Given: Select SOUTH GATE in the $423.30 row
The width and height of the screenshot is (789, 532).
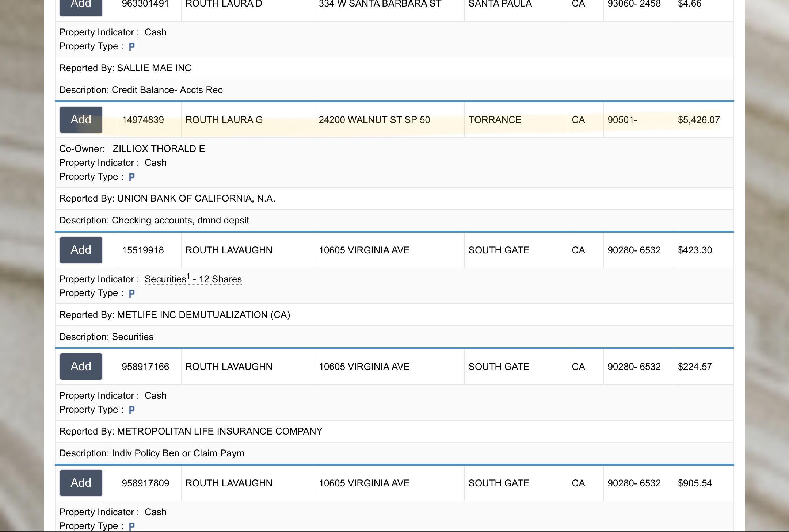Looking at the screenshot, I should click(x=499, y=250).
